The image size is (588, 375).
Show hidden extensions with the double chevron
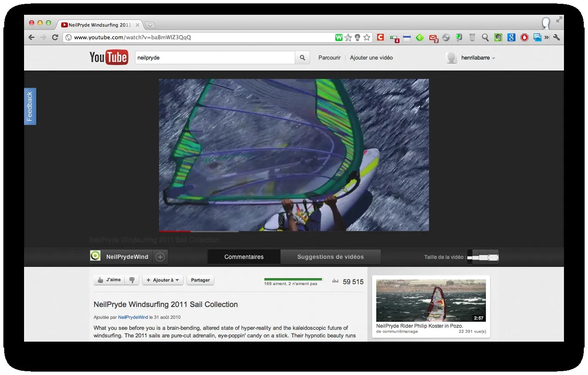point(547,38)
